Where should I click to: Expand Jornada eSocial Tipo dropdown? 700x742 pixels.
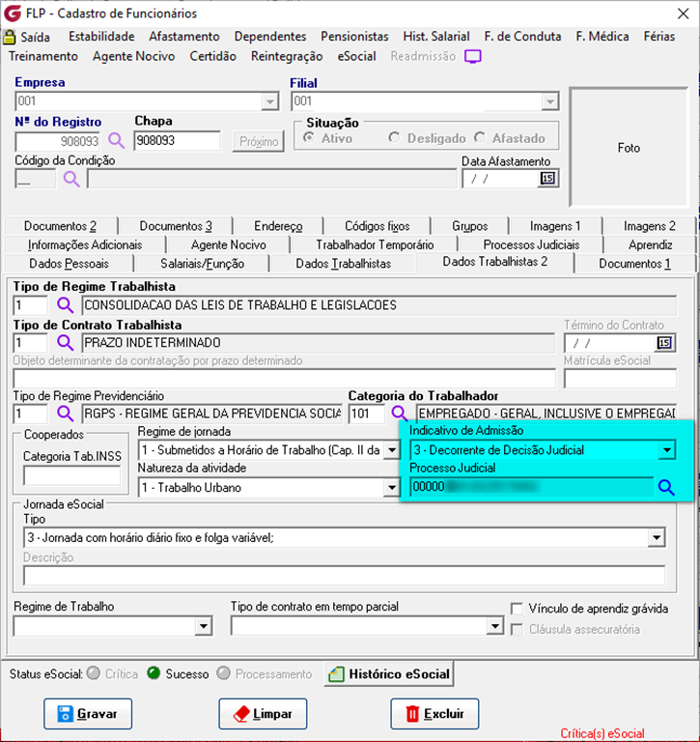(x=657, y=537)
